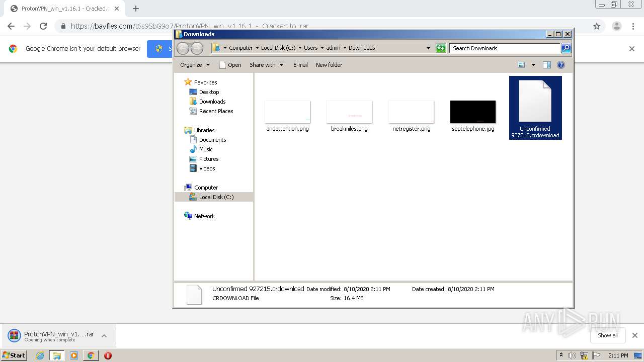Expand view options dropdown arrow
Screen dimensions: 644x362
tap(533, 65)
